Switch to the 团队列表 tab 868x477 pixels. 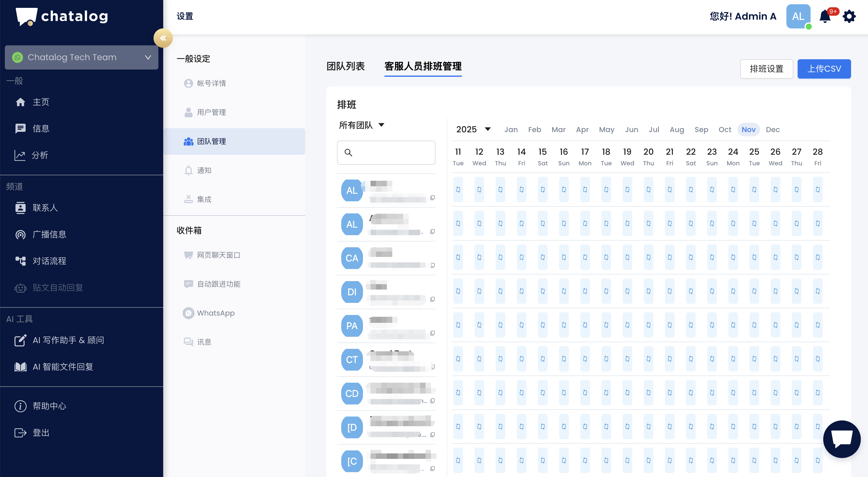pos(345,66)
